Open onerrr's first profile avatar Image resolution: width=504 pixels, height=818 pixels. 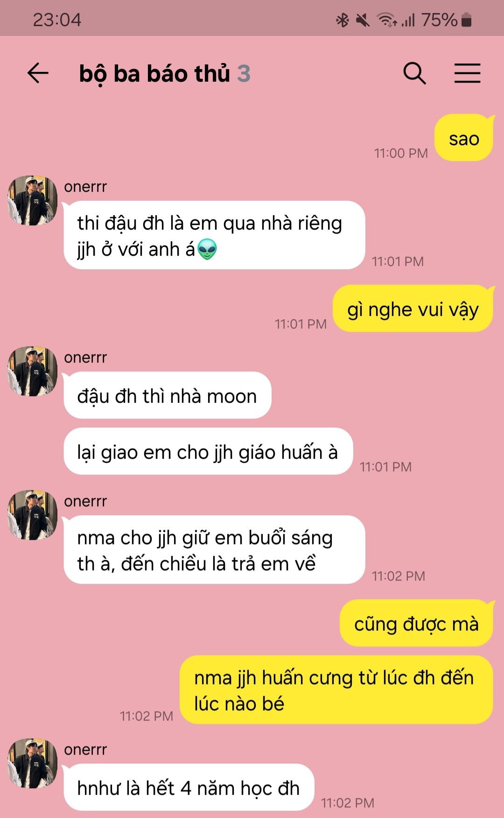point(32,200)
